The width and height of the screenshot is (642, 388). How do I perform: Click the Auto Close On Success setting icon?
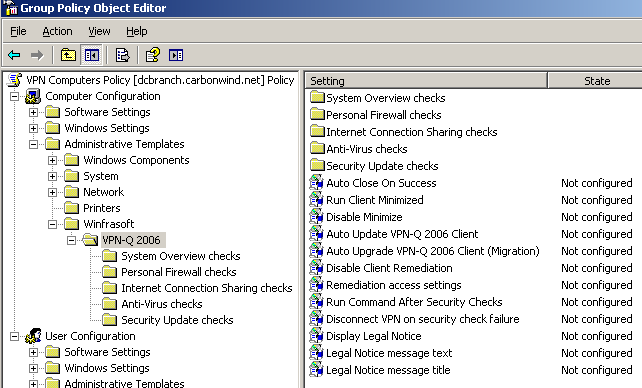click(316, 183)
